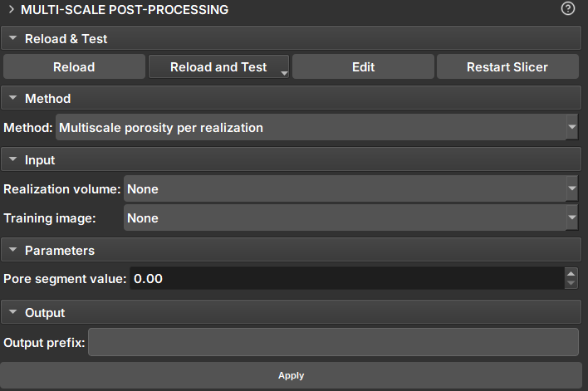Click the Output prefix text field
The image size is (588, 391).
(332, 342)
